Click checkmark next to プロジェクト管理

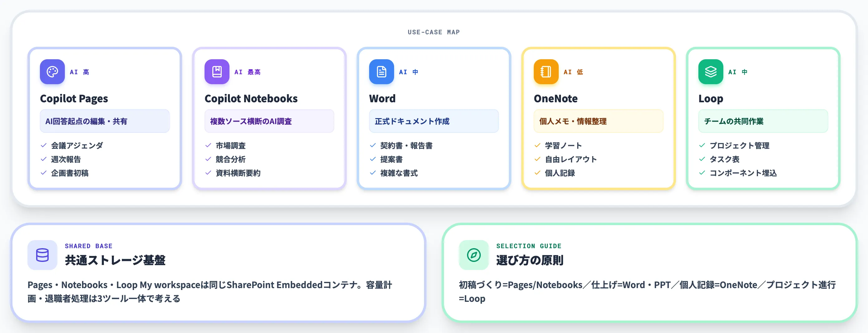coord(702,145)
